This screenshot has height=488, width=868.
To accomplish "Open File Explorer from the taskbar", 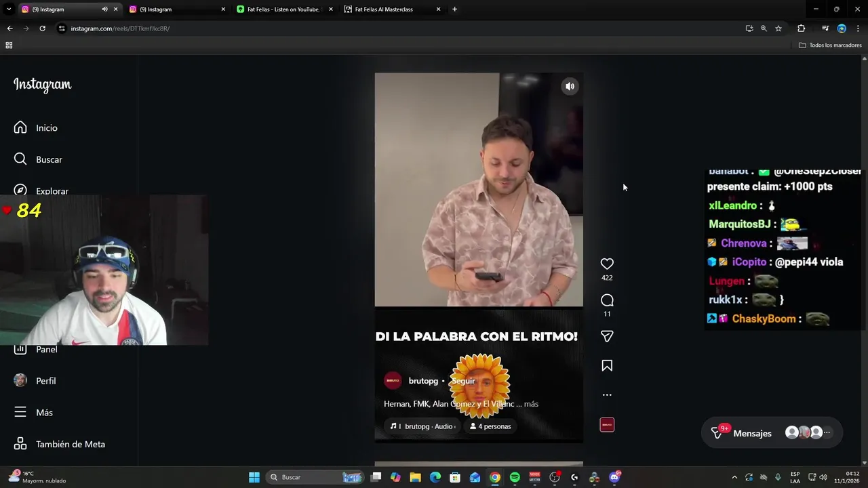I will (x=415, y=477).
